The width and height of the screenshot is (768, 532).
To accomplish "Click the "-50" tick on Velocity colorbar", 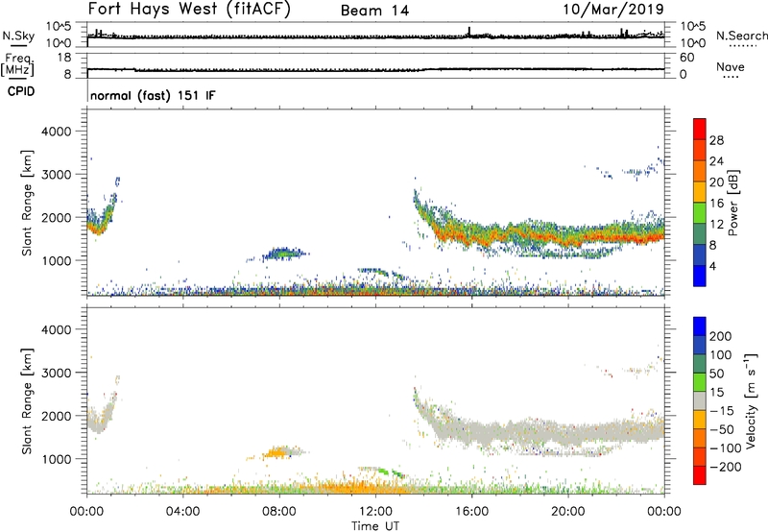I will (722, 429).
